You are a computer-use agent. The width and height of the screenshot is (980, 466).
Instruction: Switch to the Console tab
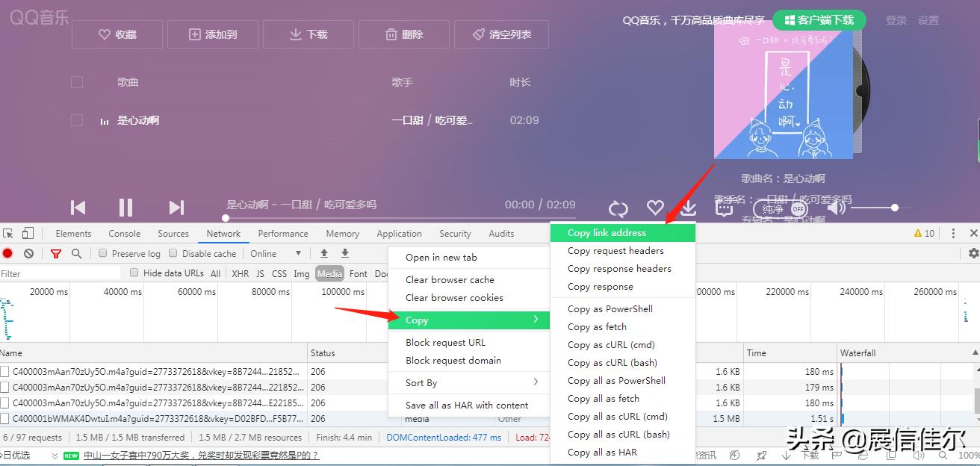(123, 233)
